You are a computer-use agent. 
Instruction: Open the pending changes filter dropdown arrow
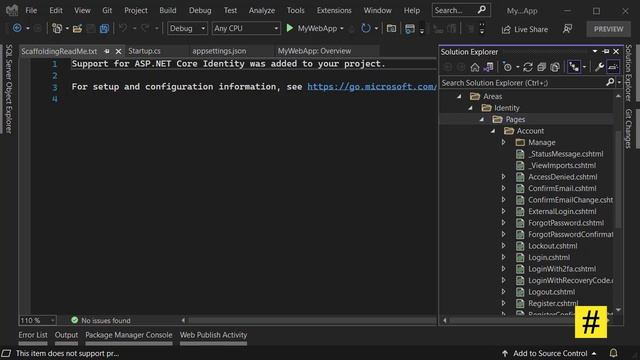[518, 67]
